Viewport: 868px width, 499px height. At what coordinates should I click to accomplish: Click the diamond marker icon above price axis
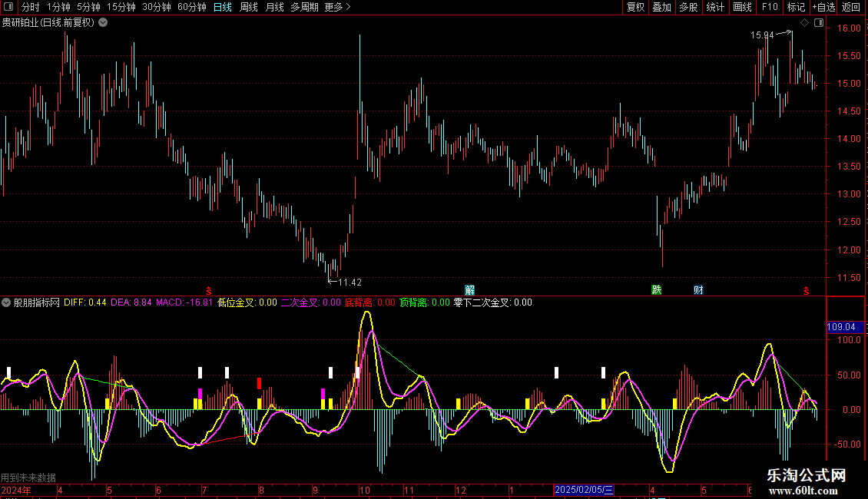(x=804, y=23)
